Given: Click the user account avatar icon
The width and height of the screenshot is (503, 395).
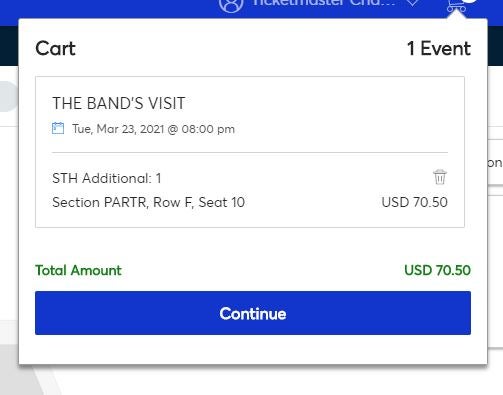Looking at the screenshot, I should 230,5.
